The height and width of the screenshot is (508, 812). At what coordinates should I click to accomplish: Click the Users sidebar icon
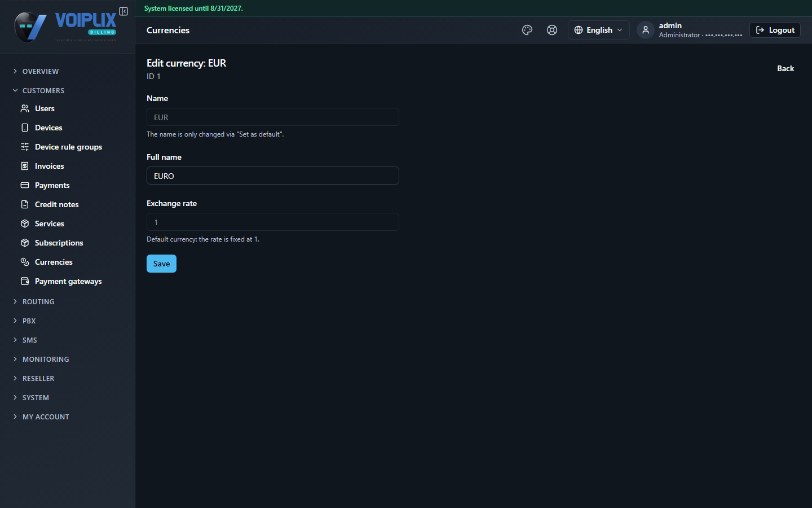[25, 108]
